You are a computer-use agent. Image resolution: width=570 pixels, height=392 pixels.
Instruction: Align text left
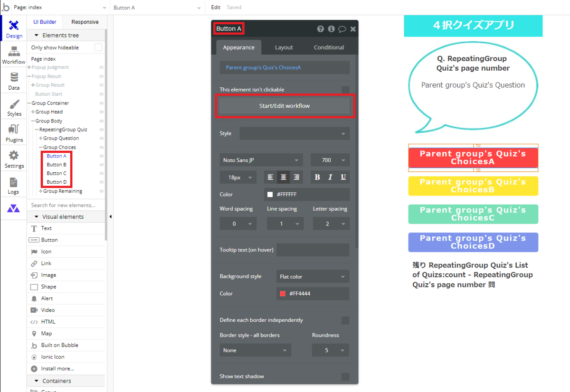coord(270,177)
